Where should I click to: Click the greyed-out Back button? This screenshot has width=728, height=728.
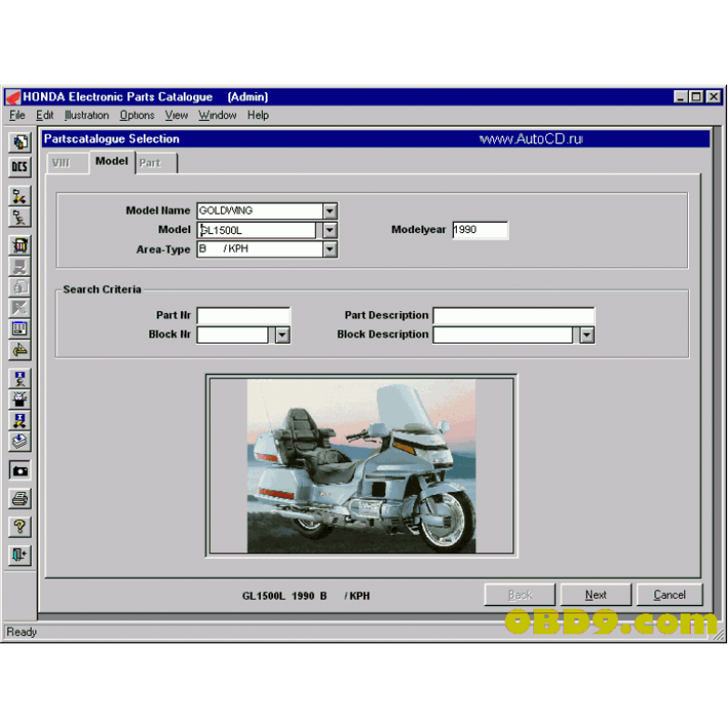520,595
